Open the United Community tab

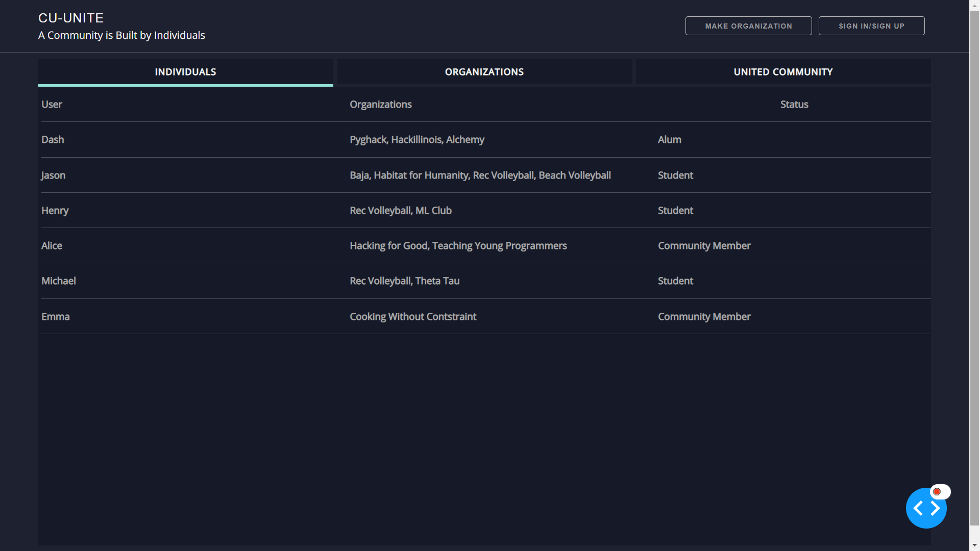pyautogui.click(x=783, y=72)
